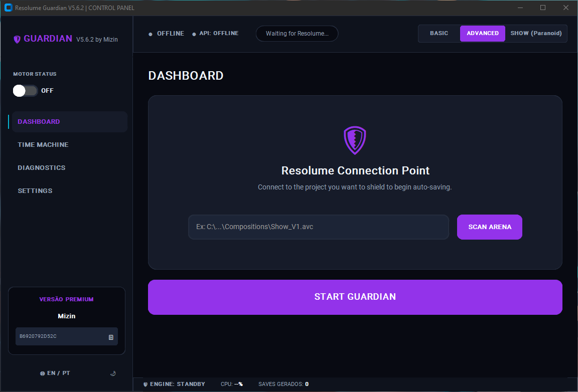Image resolution: width=578 pixels, height=392 pixels.
Task: Click the CPU percentage readout
Action: pos(231,384)
